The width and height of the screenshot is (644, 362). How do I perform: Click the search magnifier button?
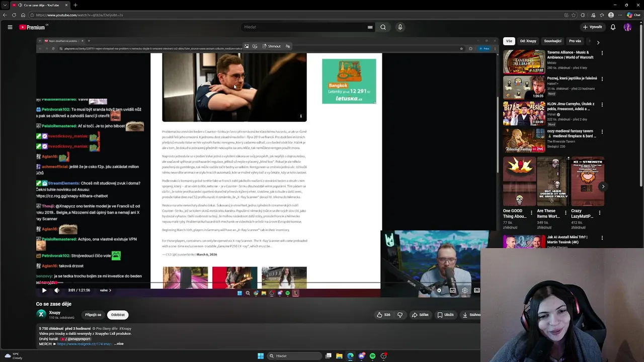tap(383, 27)
